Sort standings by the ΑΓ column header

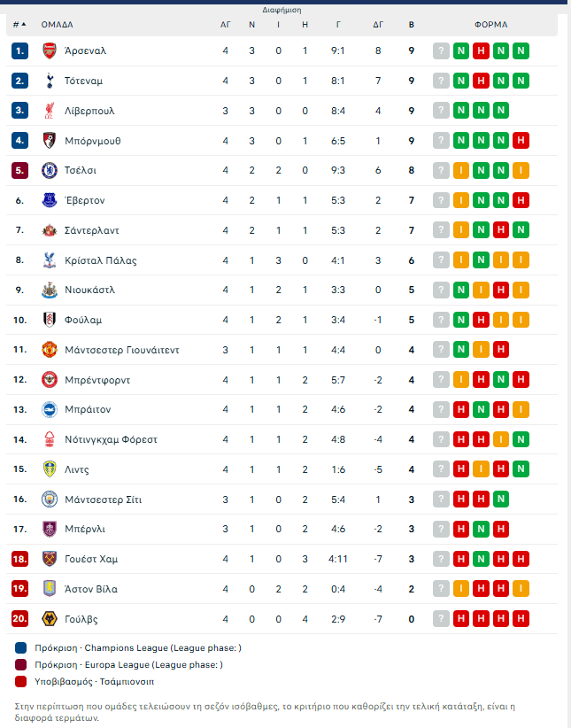click(226, 24)
